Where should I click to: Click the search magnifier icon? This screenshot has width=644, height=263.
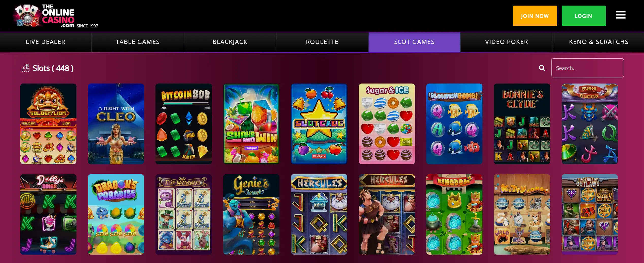542,68
